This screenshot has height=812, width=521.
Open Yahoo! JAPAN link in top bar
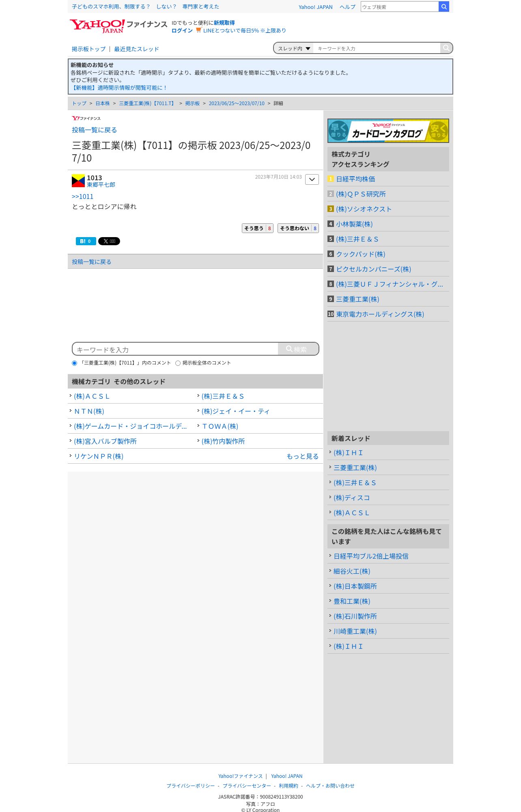tap(315, 7)
